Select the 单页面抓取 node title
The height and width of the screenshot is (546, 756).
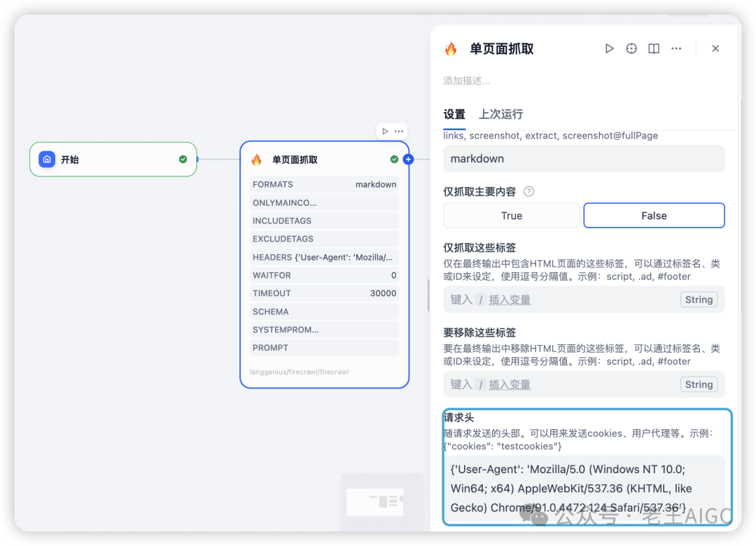pos(295,160)
